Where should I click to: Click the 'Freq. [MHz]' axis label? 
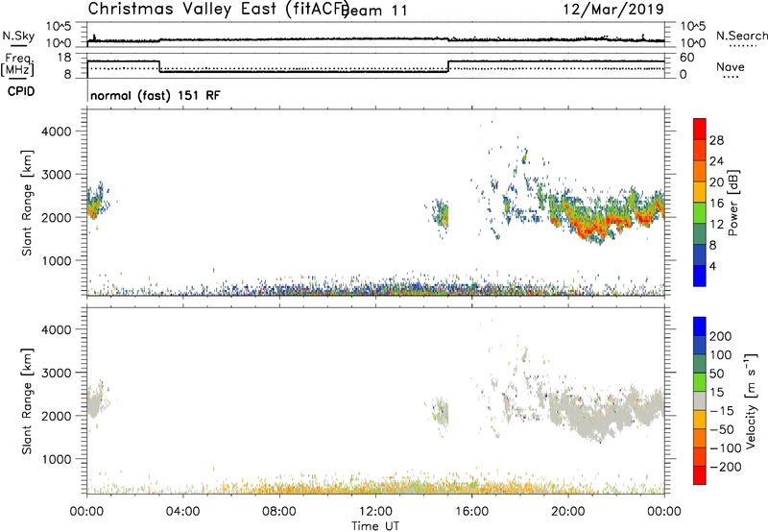point(17,65)
